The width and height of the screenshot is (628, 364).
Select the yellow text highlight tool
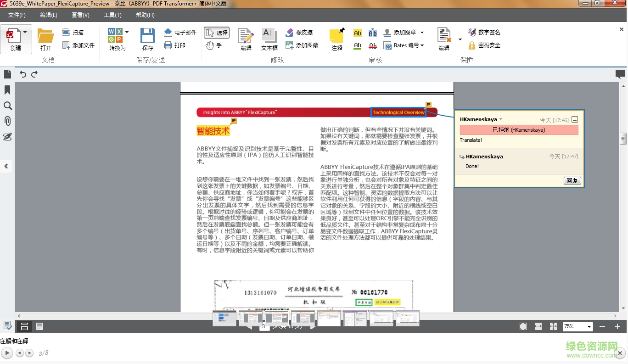pyautogui.click(x=357, y=33)
